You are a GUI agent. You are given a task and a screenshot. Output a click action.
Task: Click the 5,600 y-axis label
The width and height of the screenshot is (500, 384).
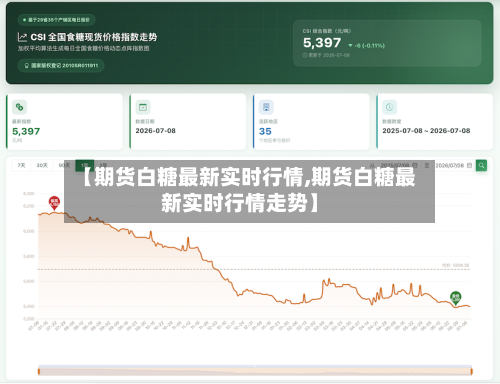pyautogui.click(x=29, y=281)
